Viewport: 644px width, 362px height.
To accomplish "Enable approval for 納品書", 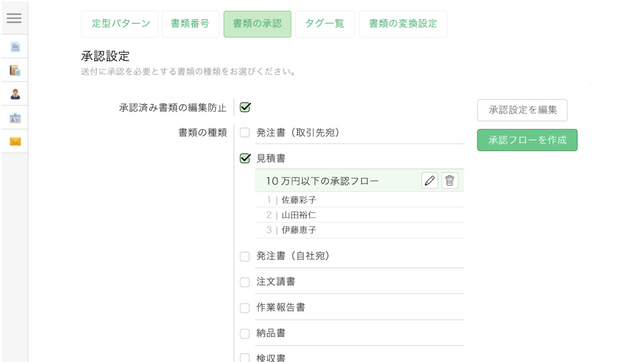I will click(x=244, y=333).
